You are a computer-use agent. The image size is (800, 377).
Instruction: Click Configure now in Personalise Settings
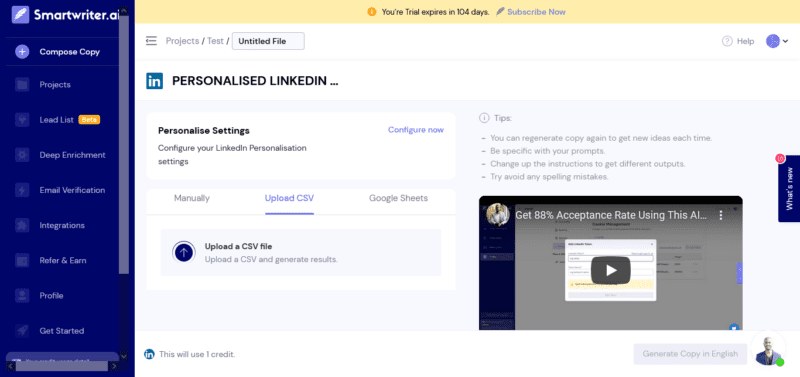click(416, 130)
